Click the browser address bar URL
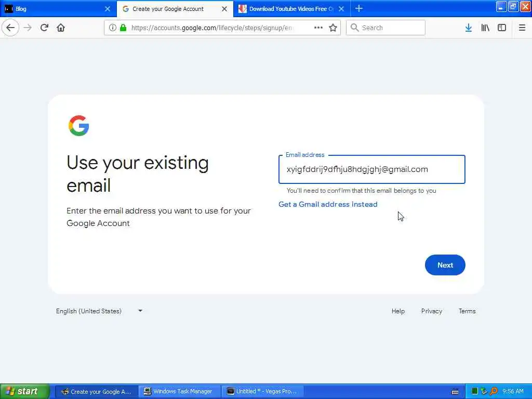 tap(212, 28)
